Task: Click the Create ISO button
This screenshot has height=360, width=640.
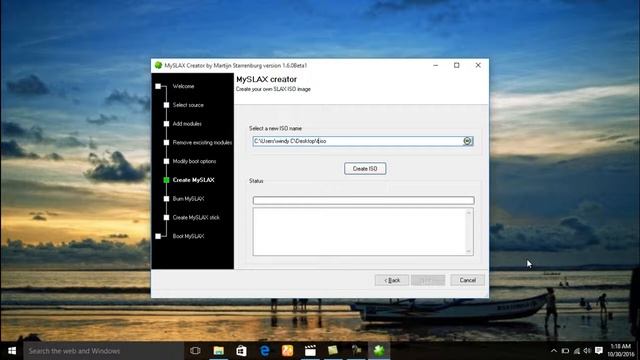Action: click(x=365, y=169)
